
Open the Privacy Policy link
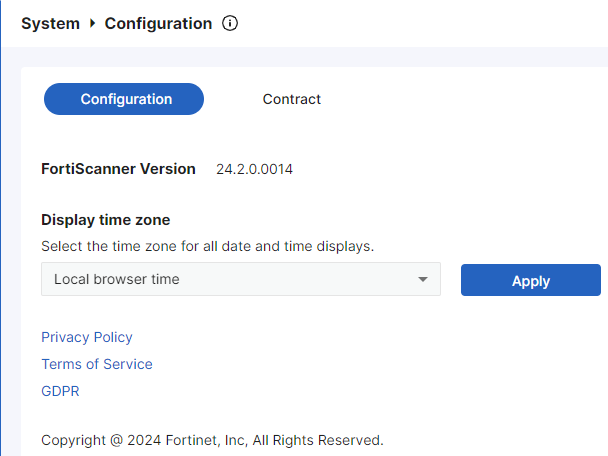(87, 337)
